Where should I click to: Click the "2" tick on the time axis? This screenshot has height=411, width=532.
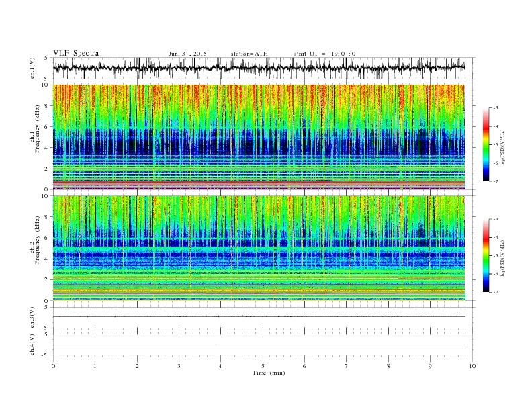coord(137,366)
